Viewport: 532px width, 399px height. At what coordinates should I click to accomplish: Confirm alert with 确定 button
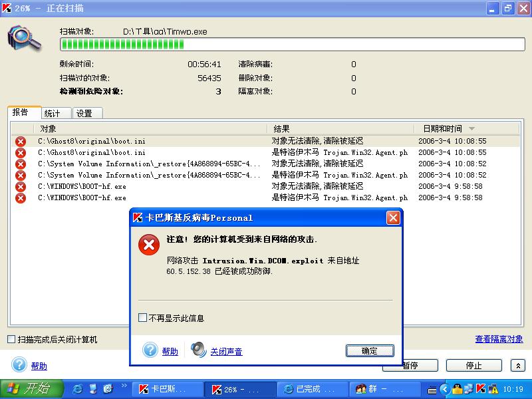pyautogui.click(x=370, y=351)
